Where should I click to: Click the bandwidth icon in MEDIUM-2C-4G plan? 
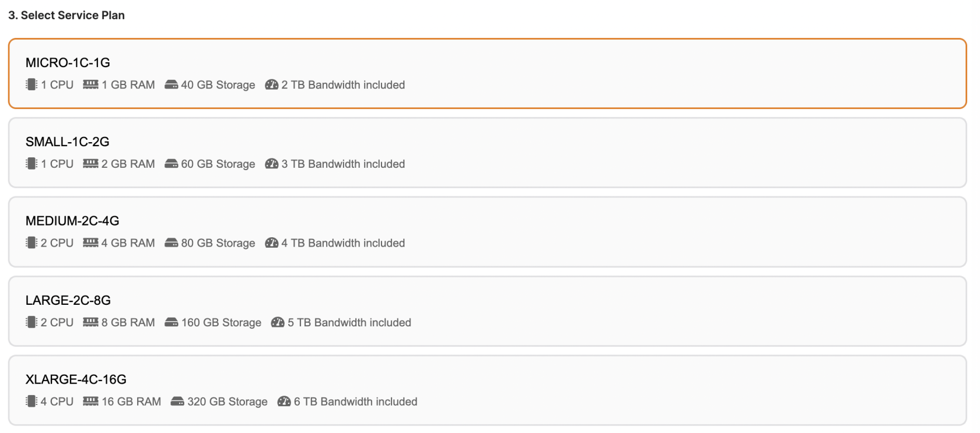click(x=271, y=243)
